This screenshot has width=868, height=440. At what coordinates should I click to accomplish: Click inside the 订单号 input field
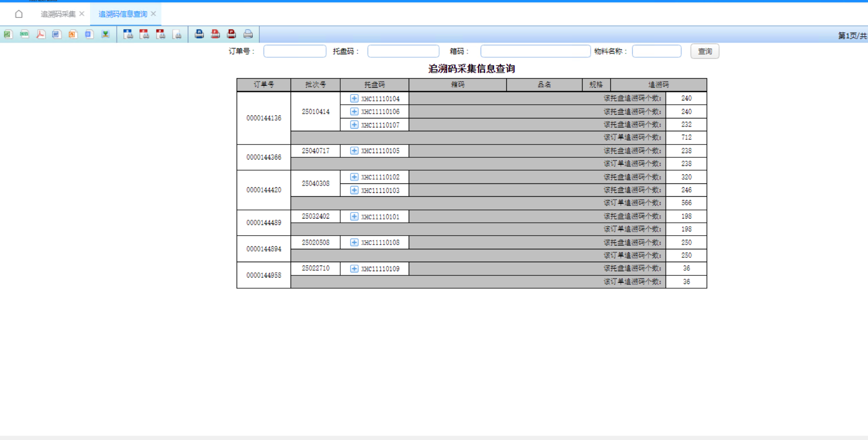click(294, 51)
